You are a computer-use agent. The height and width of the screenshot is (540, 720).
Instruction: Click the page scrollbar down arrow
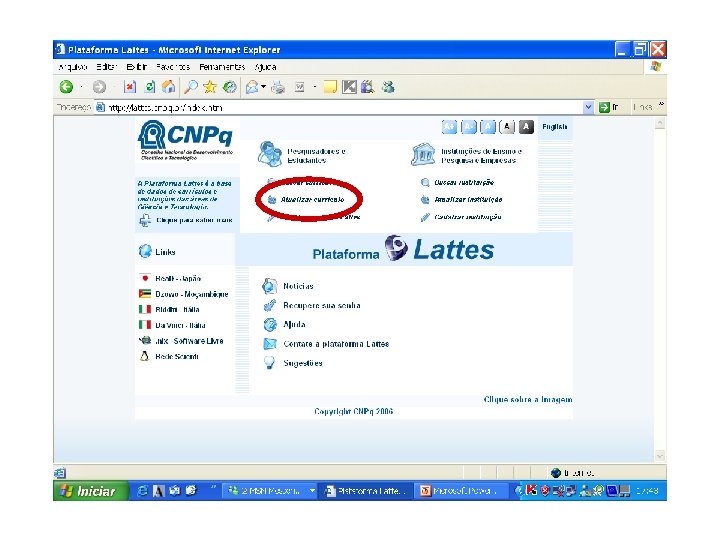660,456
